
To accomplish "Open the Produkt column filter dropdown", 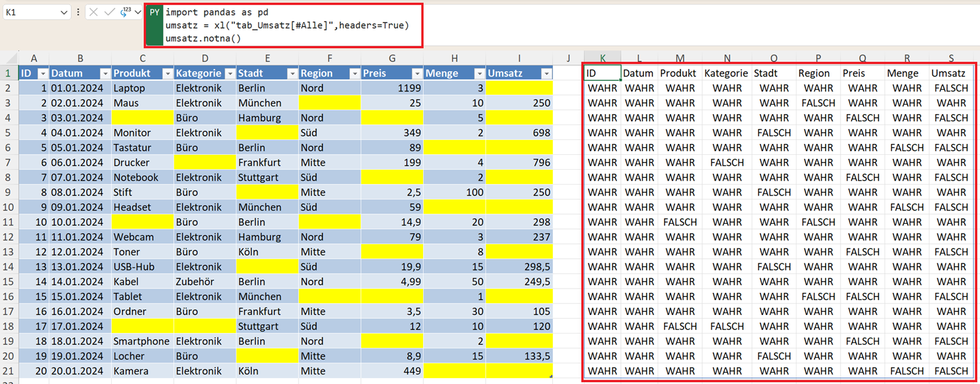I will pos(167,74).
